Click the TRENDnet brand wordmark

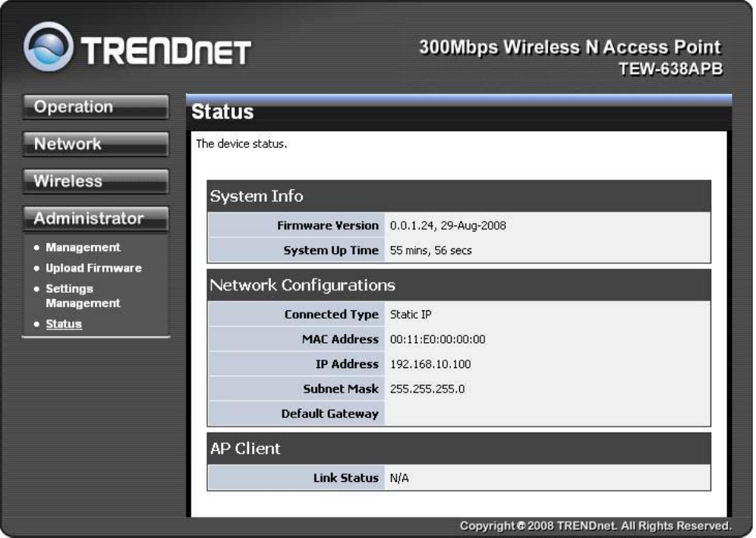click(166, 51)
